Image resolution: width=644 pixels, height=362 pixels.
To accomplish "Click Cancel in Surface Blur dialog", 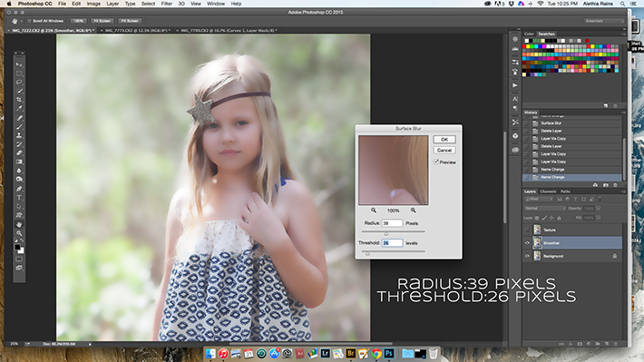I will [x=444, y=150].
